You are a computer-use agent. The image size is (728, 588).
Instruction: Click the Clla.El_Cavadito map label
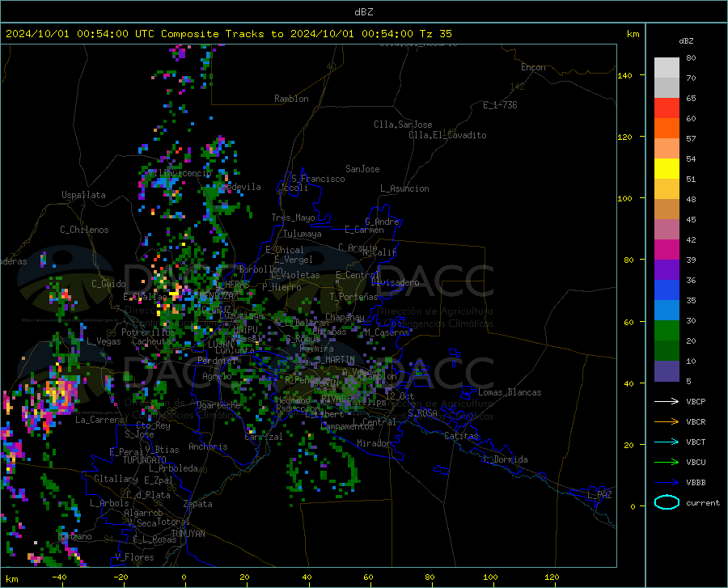[447, 135]
